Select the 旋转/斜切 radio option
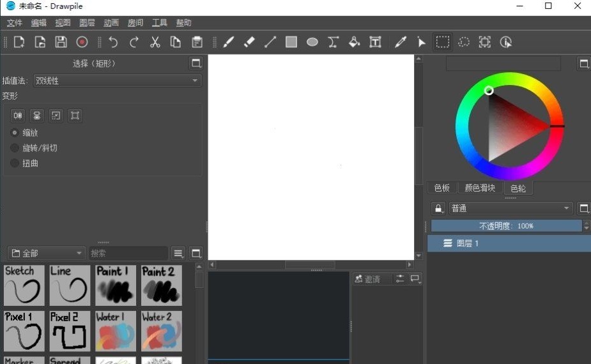 34,148
